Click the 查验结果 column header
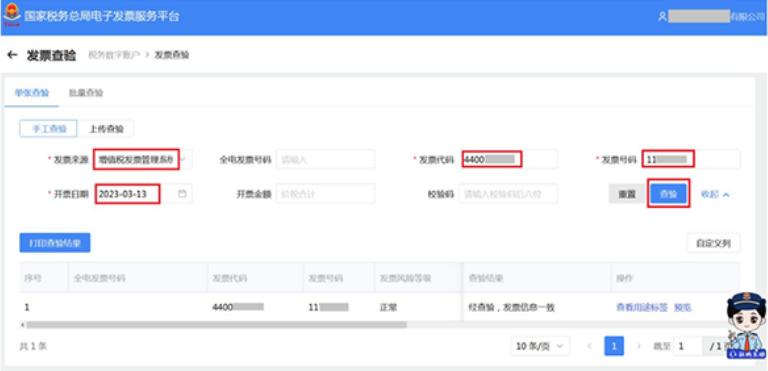This screenshot has height=371, width=768. tap(486, 278)
